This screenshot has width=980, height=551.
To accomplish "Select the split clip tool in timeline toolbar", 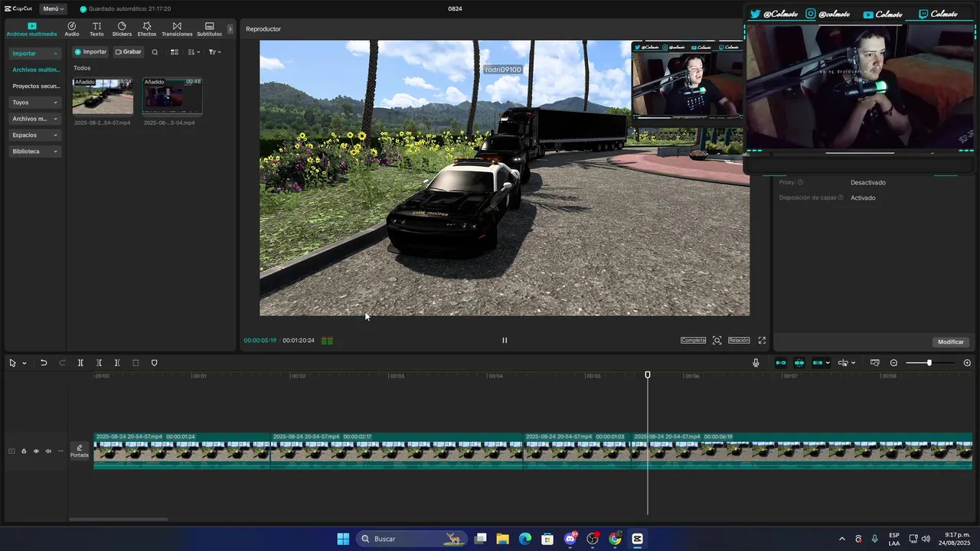I will [80, 363].
